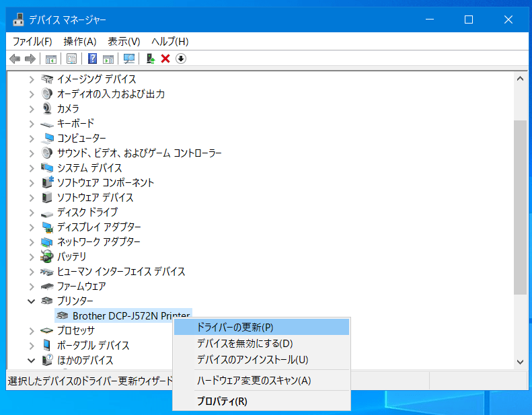Maximize the Device Manager window

[469, 20]
